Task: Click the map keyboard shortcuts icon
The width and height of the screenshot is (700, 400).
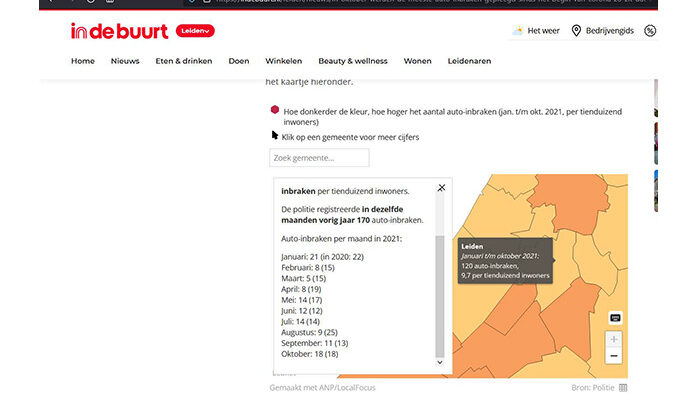Action: click(x=615, y=318)
